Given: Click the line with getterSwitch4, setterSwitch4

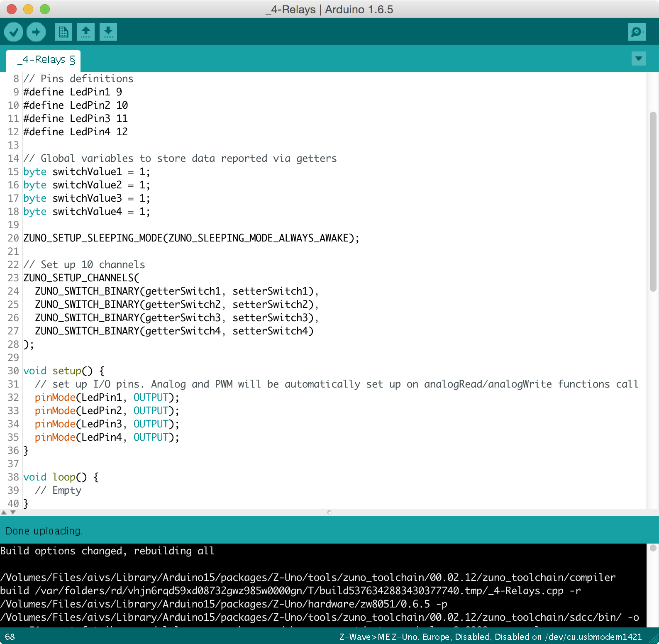Looking at the screenshot, I should 174,331.
